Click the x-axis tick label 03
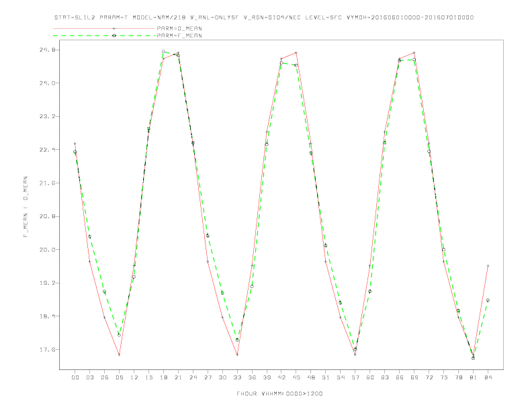532x411 pixels. point(89,377)
